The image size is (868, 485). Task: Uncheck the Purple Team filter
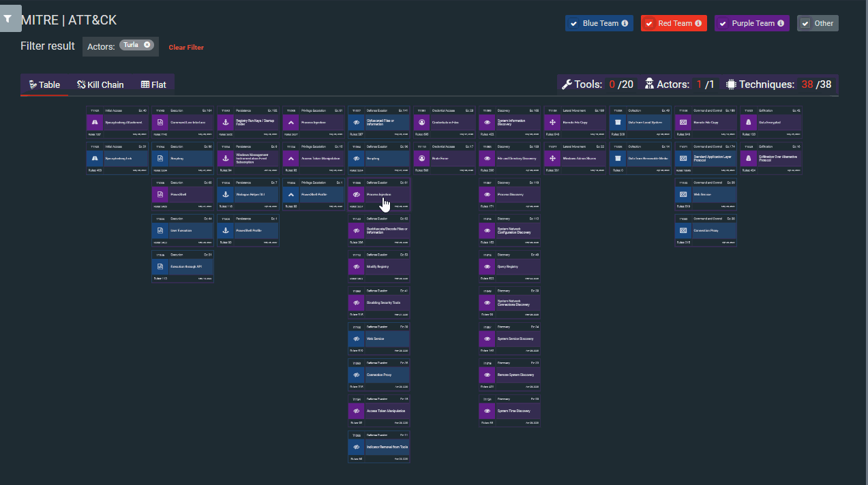pyautogui.click(x=723, y=23)
